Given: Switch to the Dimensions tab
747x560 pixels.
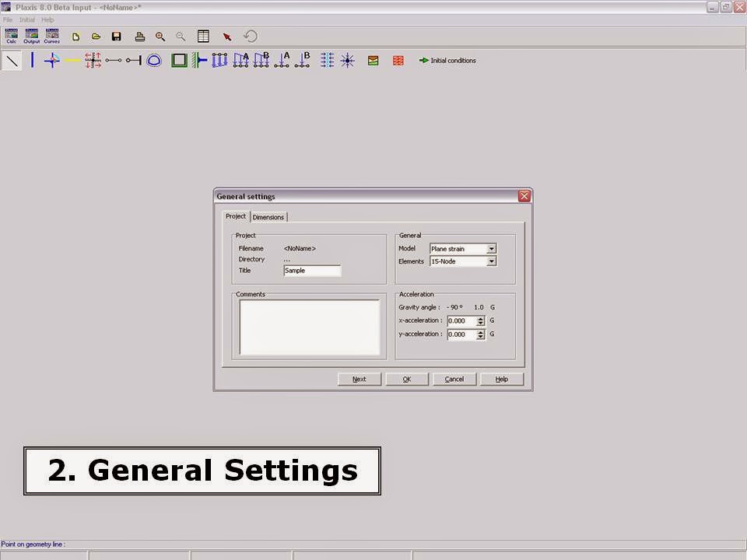Looking at the screenshot, I should pyautogui.click(x=268, y=217).
